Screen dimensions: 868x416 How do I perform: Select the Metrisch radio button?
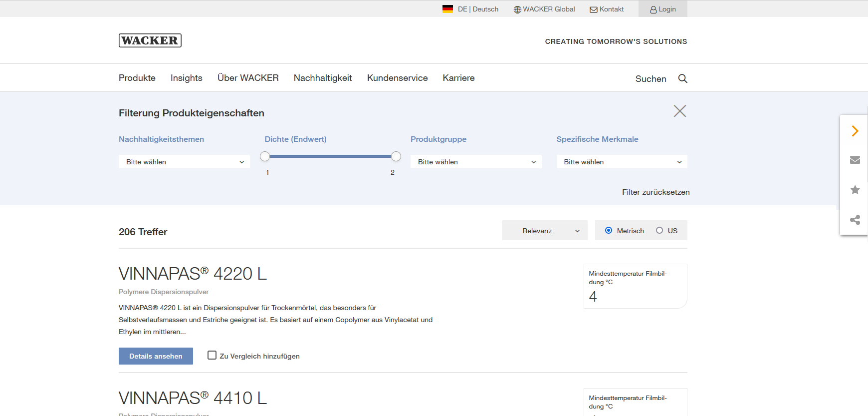click(609, 230)
